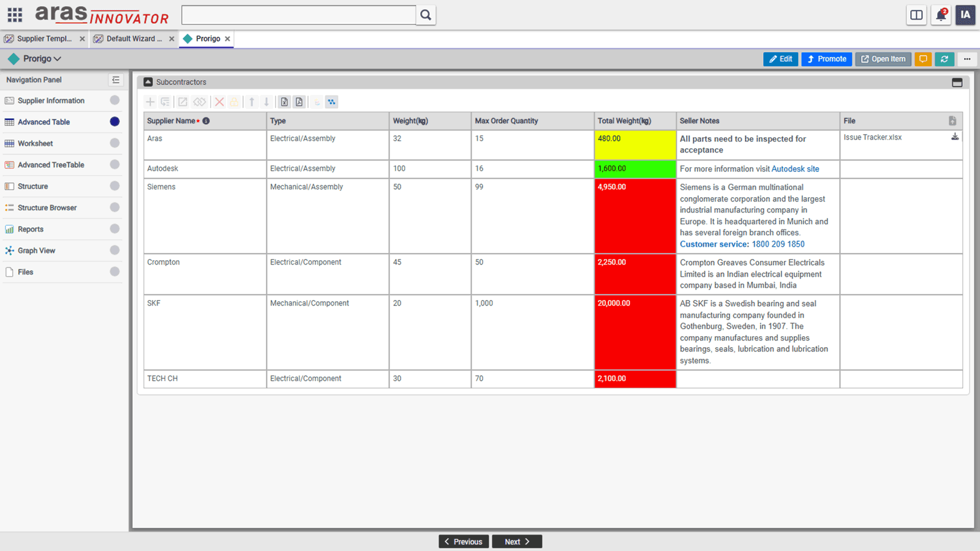The height and width of the screenshot is (551, 980).
Task: Click the status dot beside Advanced TreeTable
Action: click(x=115, y=164)
